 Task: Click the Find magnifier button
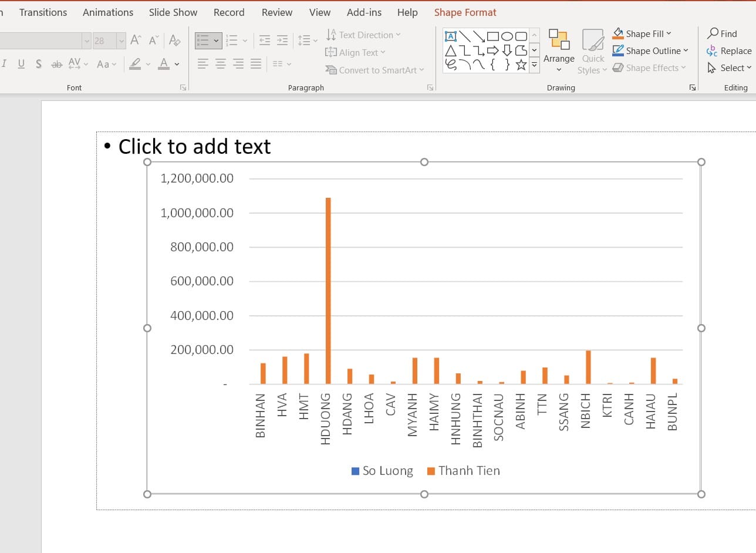pos(722,33)
